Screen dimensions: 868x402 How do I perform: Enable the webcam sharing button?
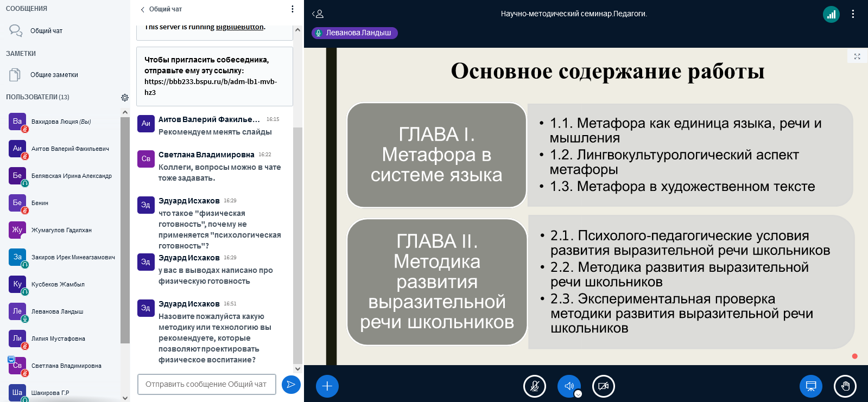pos(603,386)
